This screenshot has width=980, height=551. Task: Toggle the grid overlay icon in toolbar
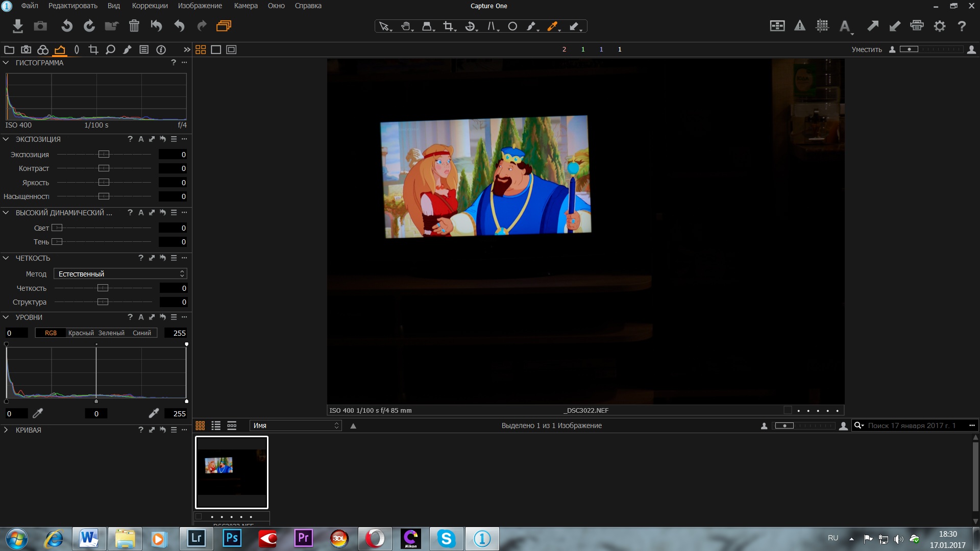tap(822, 26)
